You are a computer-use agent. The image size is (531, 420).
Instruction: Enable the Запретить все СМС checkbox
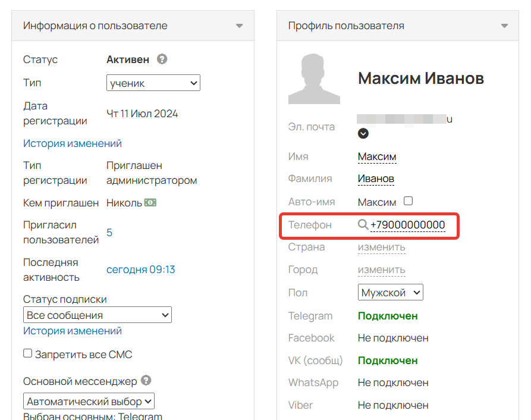point(27,353)
